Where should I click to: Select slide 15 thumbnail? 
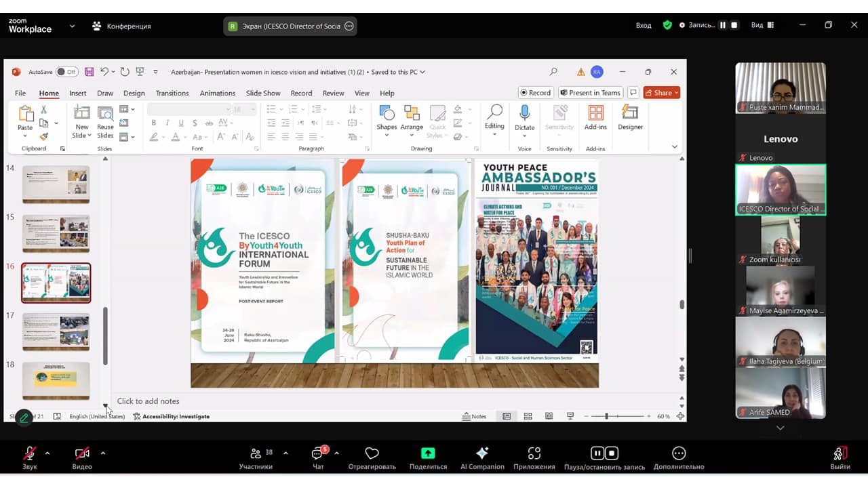[x=56, y=233]
